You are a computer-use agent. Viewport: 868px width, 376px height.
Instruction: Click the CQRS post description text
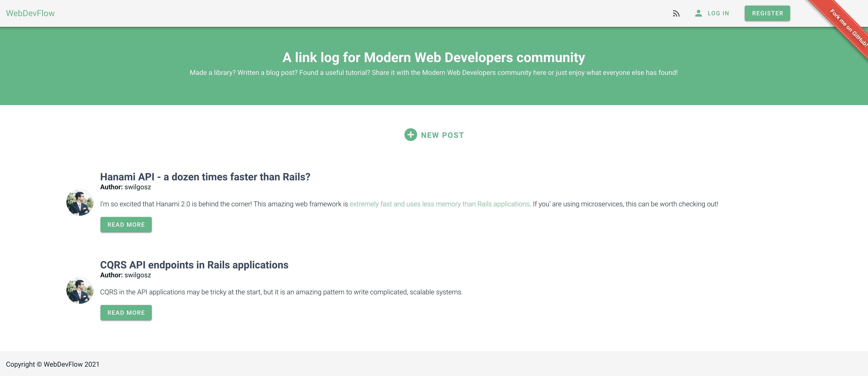tap(281, 292)
